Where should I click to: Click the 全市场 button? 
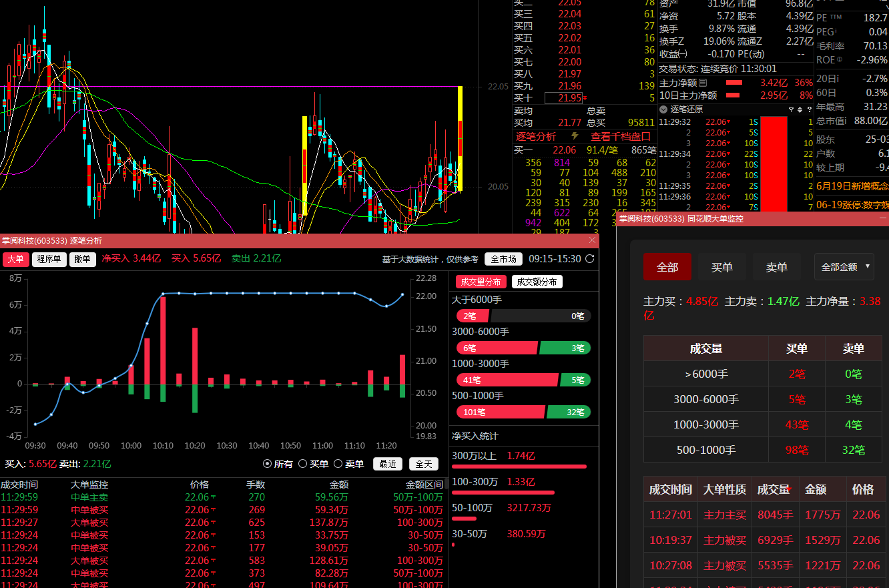click(504, 259)
